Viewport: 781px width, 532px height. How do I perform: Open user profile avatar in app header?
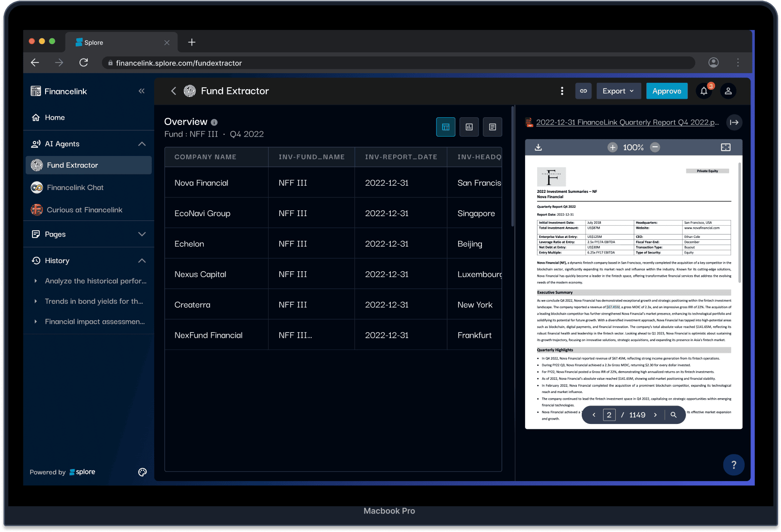pyautogui.click(x=728, y=91)
